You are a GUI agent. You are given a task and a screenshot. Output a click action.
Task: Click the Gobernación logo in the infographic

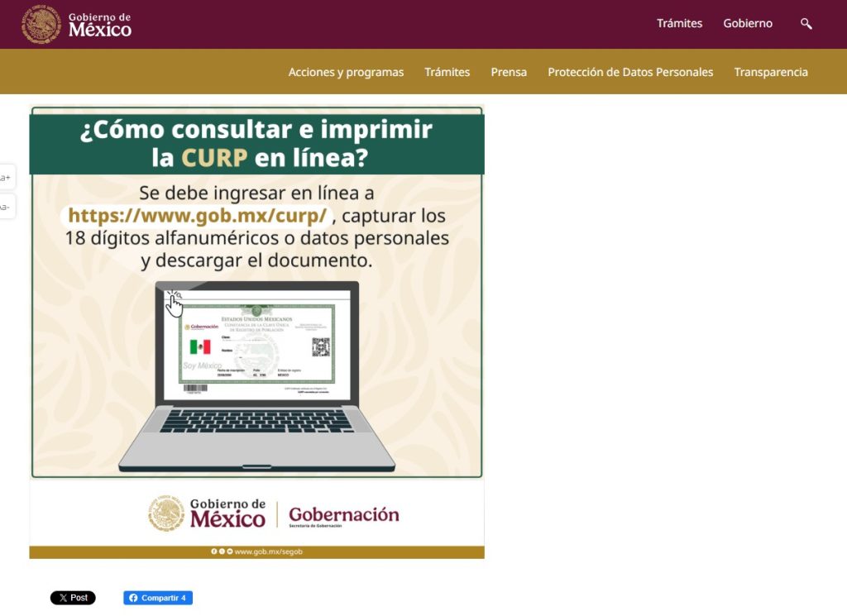click(x=343, y=513)
